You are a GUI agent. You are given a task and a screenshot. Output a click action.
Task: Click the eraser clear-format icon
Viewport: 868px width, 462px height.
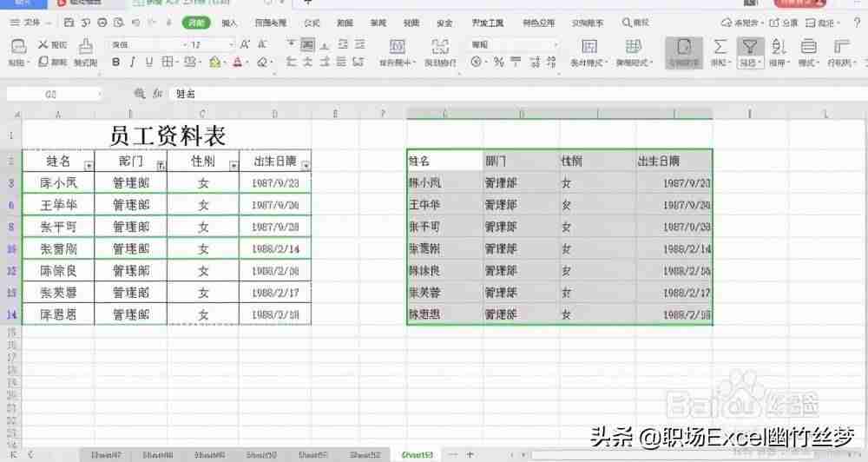pyautogui.click(x=262, y=62)
